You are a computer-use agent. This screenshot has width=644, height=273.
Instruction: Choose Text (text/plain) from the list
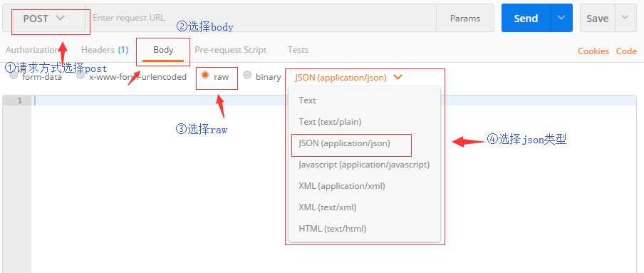click(x=364, y=122)
